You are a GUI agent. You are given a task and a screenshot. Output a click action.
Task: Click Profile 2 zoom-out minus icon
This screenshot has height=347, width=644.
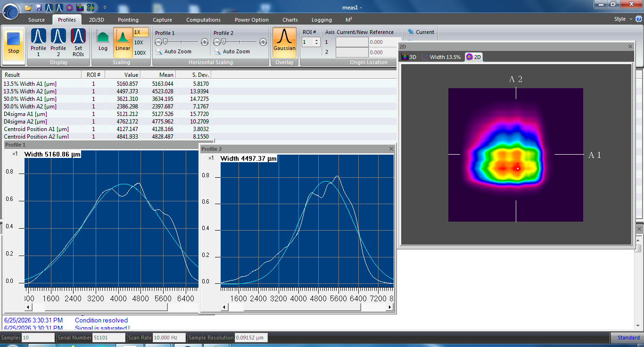click(217, 42)
